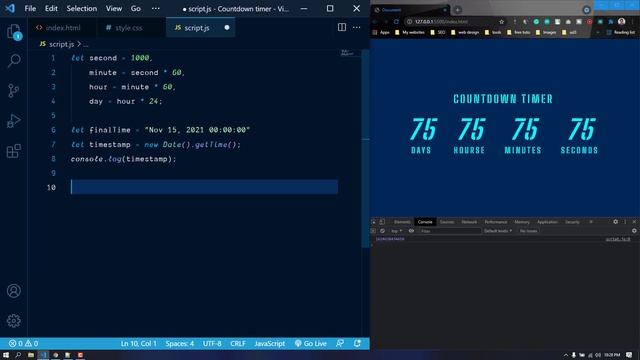Screen dimensions: 640x360
Task: Open the feedback icon in status bar
Action: (340, 344)
